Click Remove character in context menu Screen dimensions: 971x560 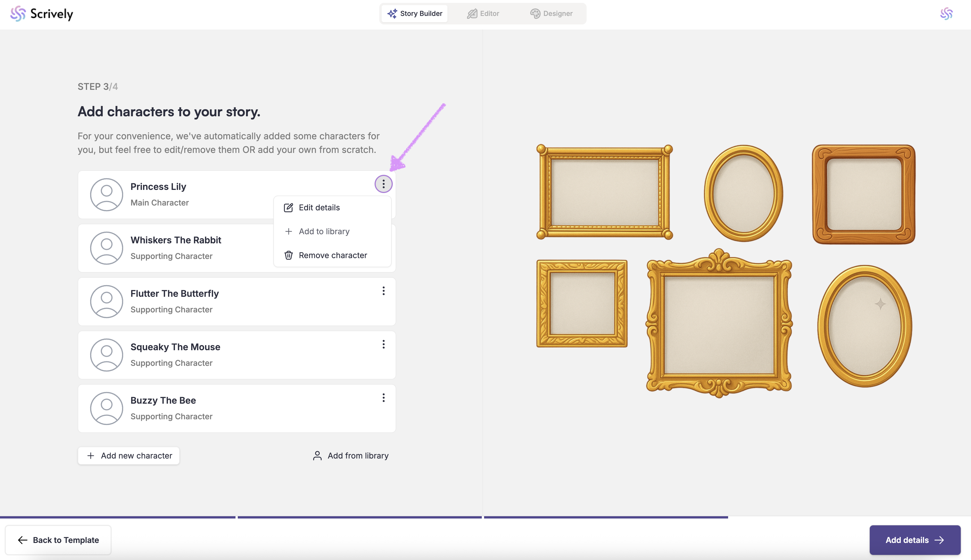pyautogui.click(x=332, y=255)
